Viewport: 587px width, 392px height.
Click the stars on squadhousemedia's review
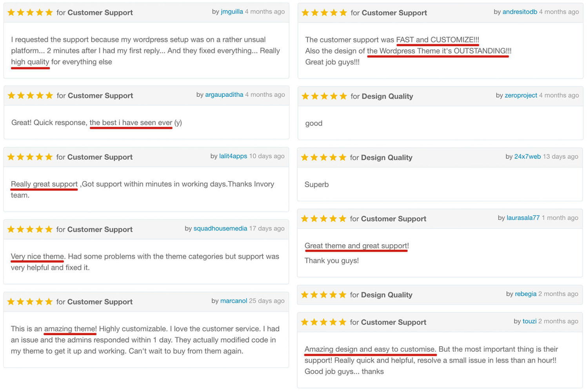click(x=30, y=229)
